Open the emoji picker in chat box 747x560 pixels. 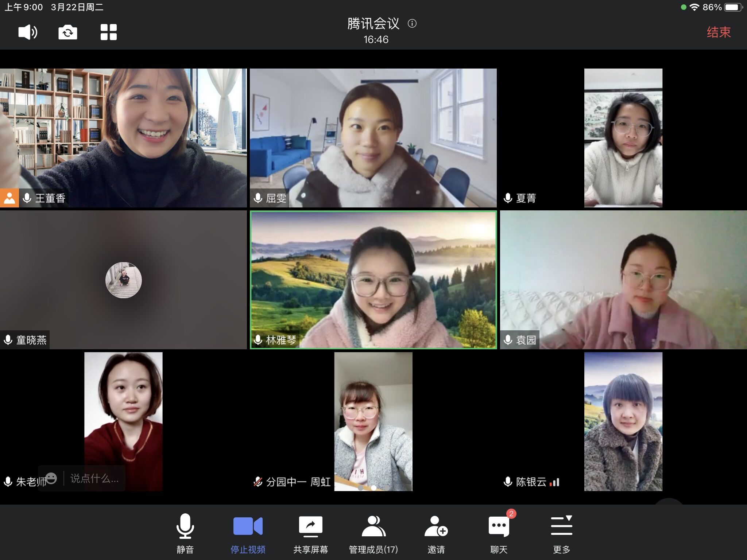point(51,478)
